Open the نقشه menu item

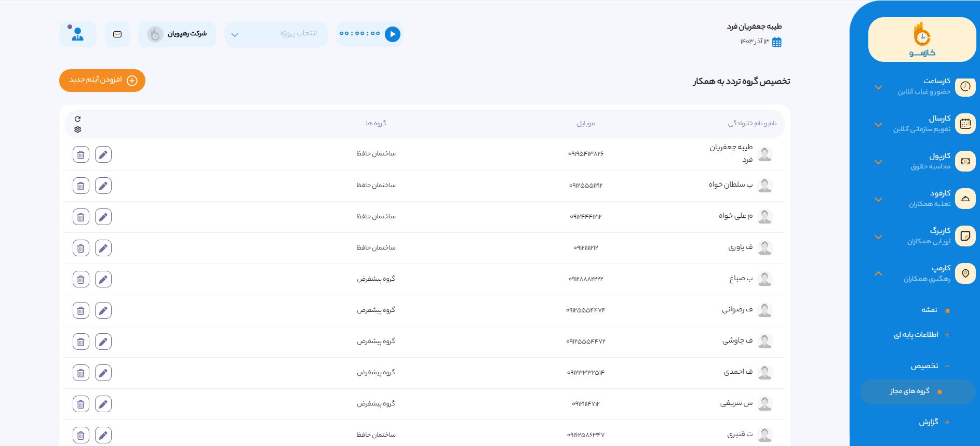pos(929,310)
